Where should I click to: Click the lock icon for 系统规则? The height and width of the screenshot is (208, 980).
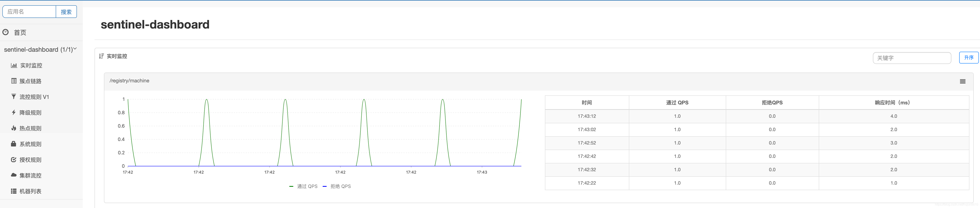click(14, 144)
